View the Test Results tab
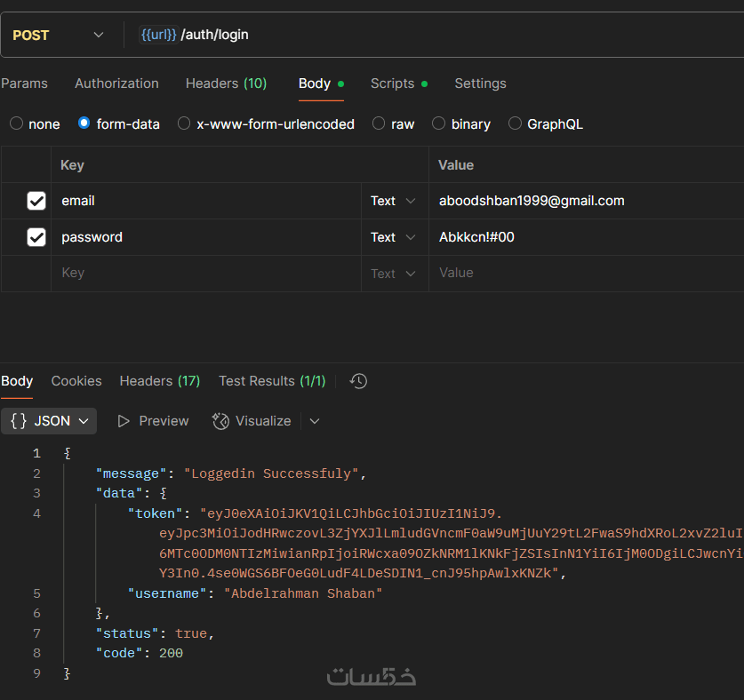The height and width of the screenshot is (700, 744). (x=272, y=381)
